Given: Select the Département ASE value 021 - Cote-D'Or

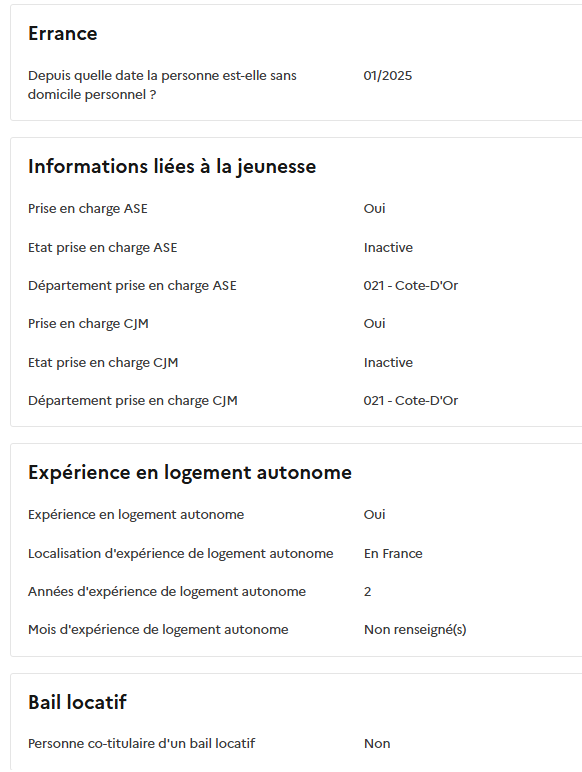Looking at the screenshot, I should point(411,286).
